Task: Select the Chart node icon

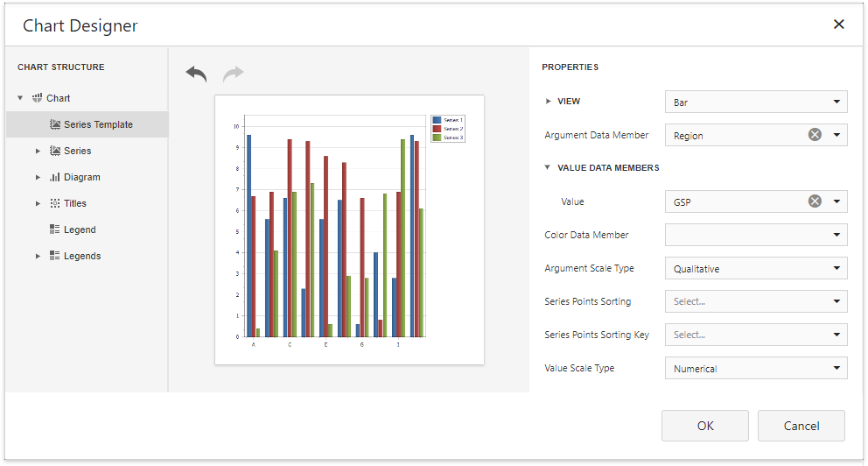Action: coord(38,98)
